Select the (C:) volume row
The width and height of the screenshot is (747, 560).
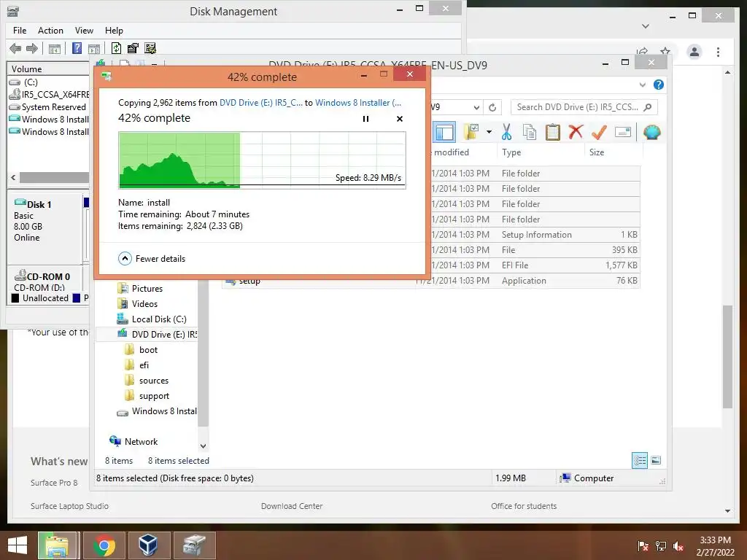click(x=49, y=82)
